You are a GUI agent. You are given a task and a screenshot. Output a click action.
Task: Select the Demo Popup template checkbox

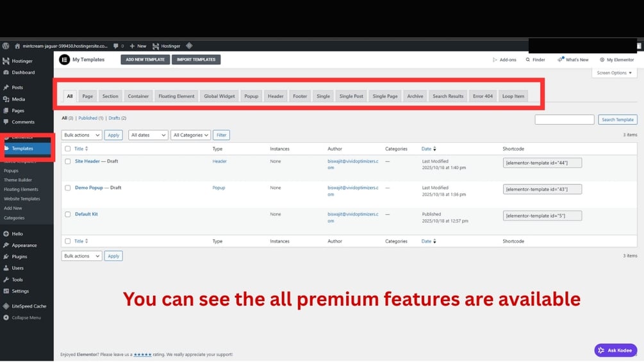[x=68, y=188]
